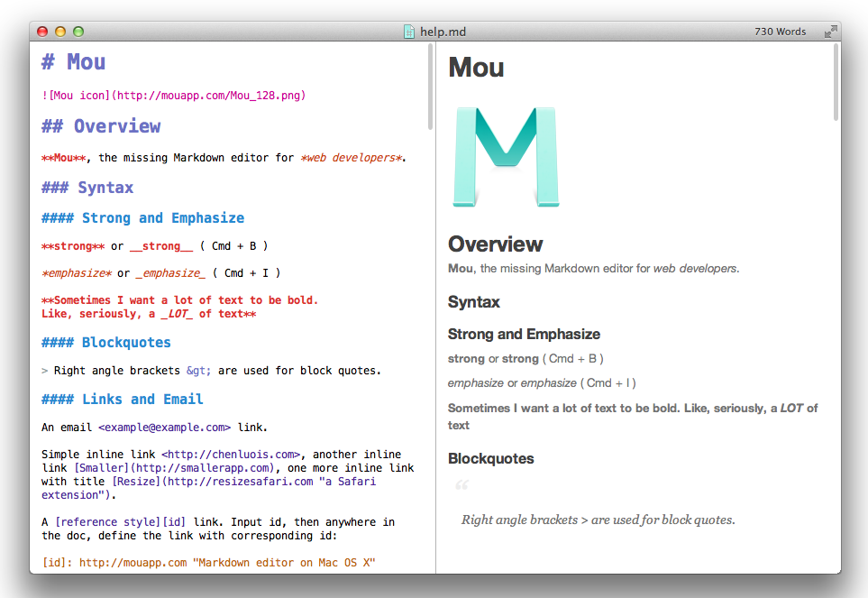Click the '[id]: http://mouapp.com' definition line
This screenshot has width=868, height=598.
coord(209,563)
